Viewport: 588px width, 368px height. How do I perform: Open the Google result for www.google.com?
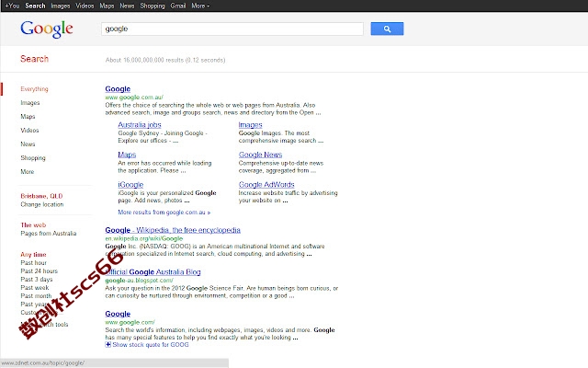118,314
